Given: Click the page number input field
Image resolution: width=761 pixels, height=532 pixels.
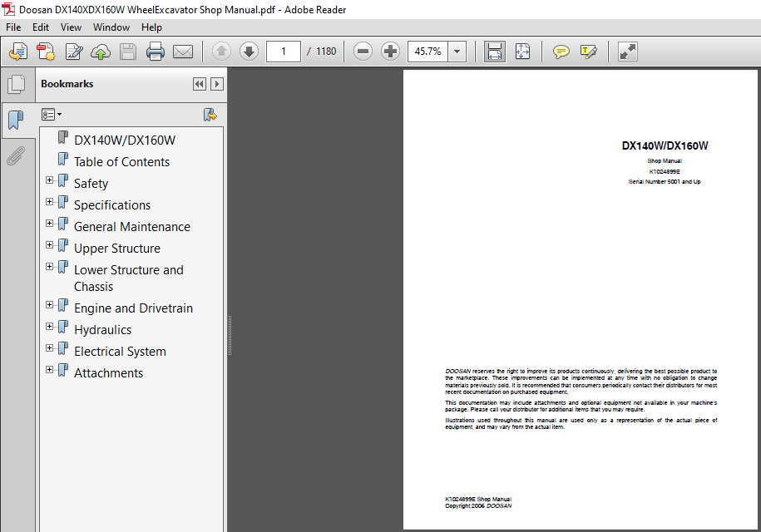Looking at the screenshot, I should tap(284, 52).
